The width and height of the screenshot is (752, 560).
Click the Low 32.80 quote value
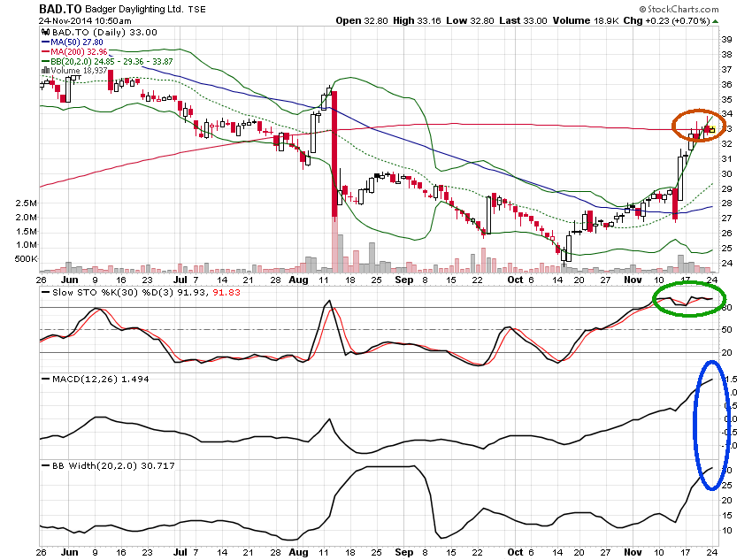[x=470, y=20]
